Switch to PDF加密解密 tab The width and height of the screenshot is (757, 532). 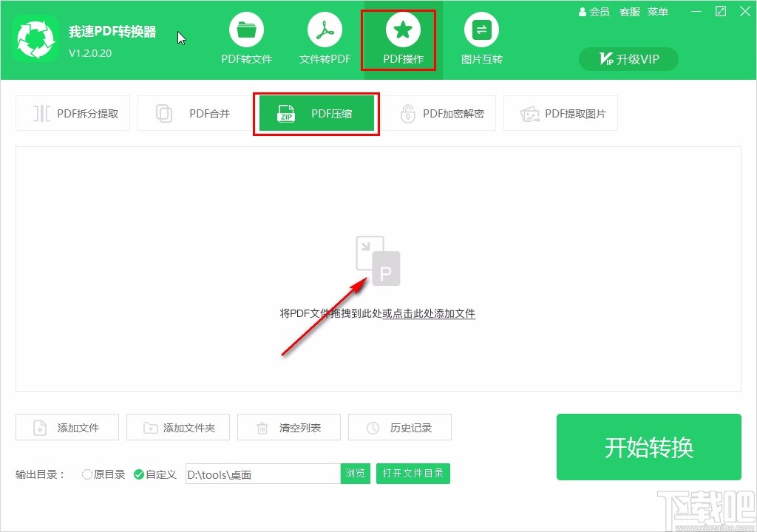(x=441, y=114)
